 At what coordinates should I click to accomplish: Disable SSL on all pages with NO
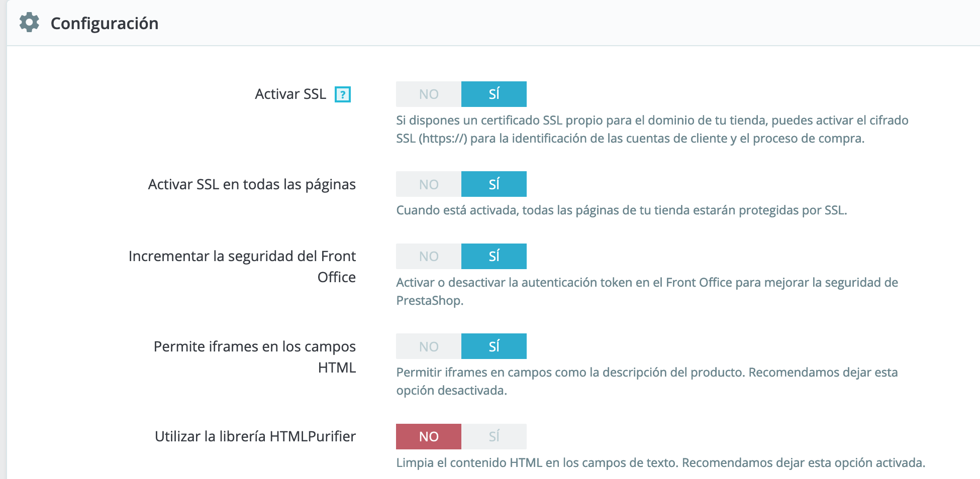[x=429, y=184]
